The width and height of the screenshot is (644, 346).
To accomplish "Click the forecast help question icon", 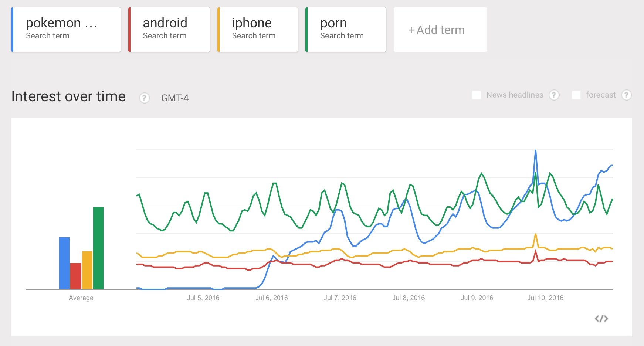I will [x=626, y=95].
